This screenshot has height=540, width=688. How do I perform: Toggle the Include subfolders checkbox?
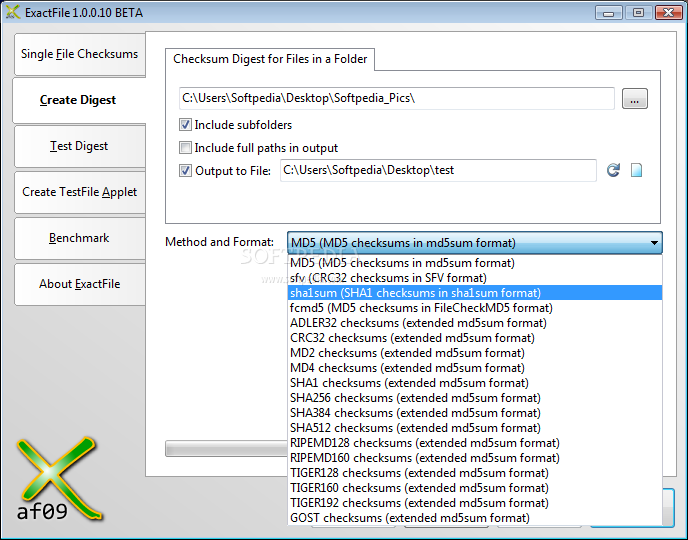(x=185, y=125)
